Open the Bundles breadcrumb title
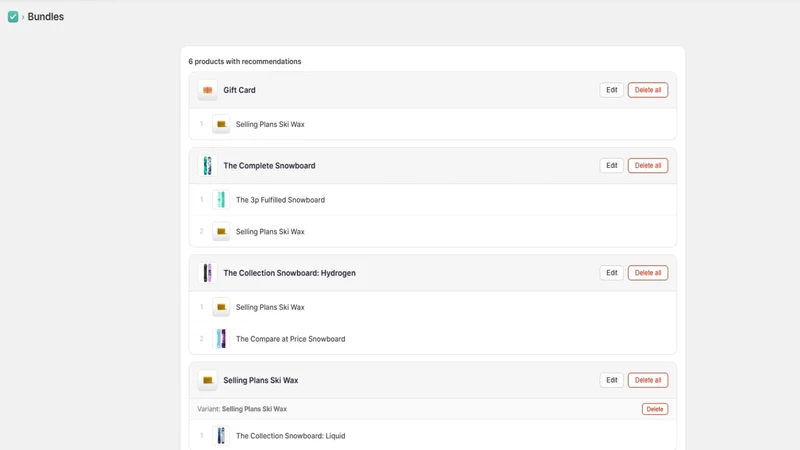Image resolution: width=800 pixels, height=450 pixels. [x=45, y=17]
